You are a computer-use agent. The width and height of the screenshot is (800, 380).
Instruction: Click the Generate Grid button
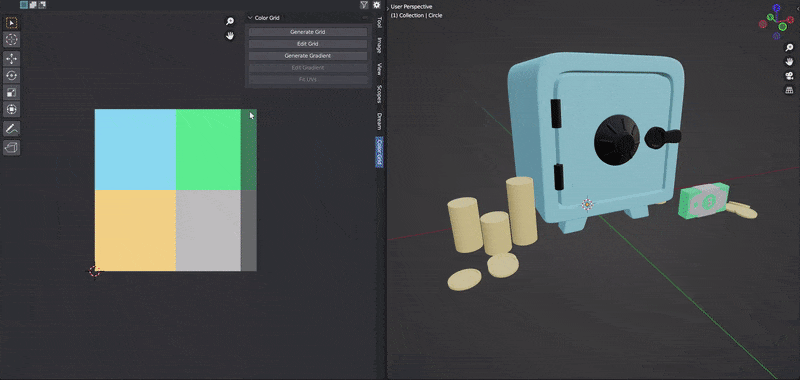tap(308, 32)
